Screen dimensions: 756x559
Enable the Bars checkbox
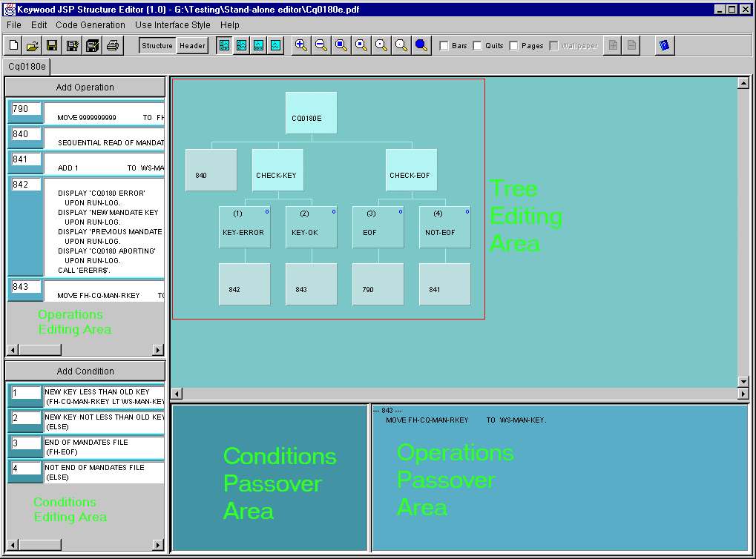tap(444, 46)
